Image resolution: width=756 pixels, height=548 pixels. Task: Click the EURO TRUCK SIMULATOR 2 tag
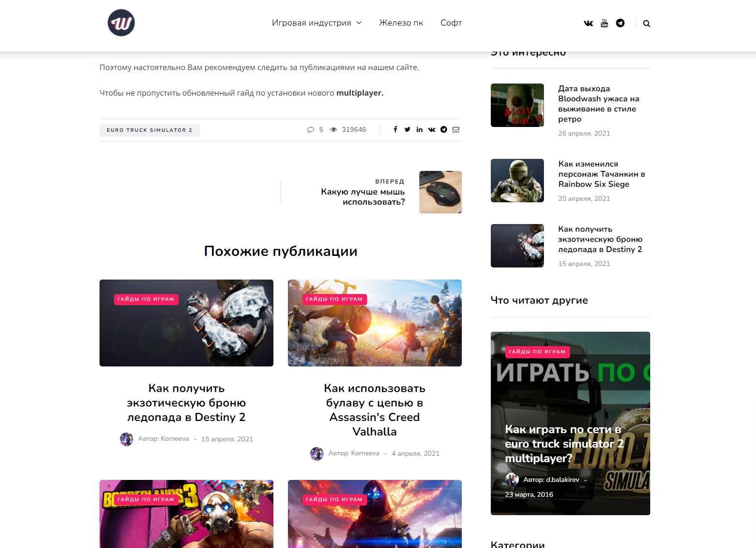[x=150, y=130]
